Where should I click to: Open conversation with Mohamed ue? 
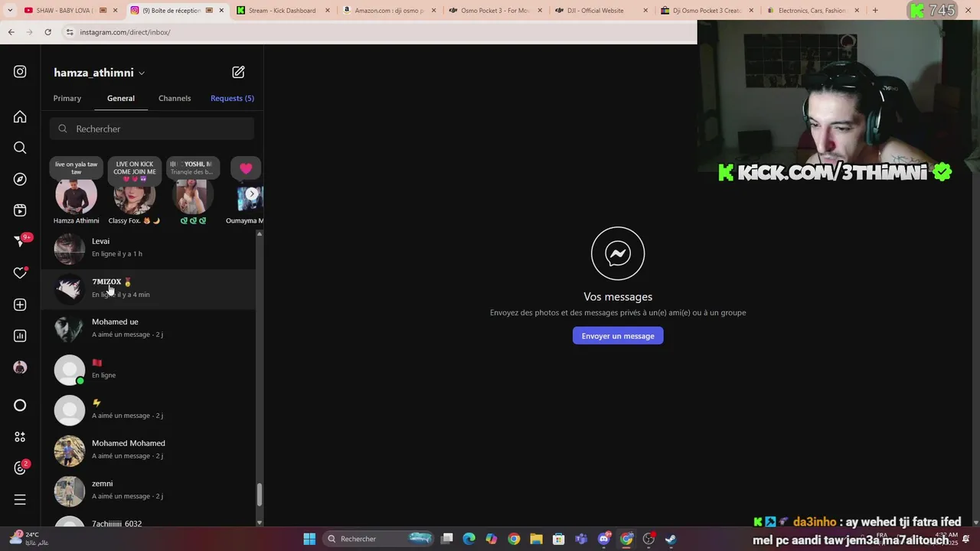pyautogui.click(x=149, y=329)
